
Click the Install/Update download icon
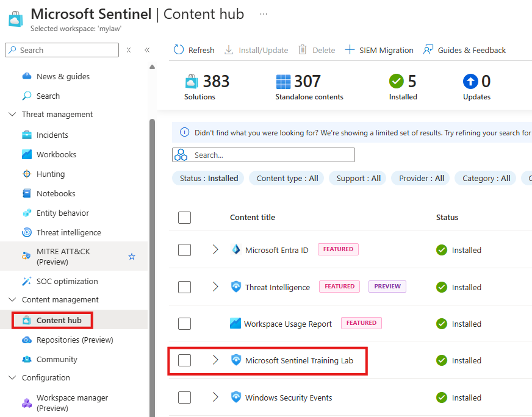pos(229,50)
